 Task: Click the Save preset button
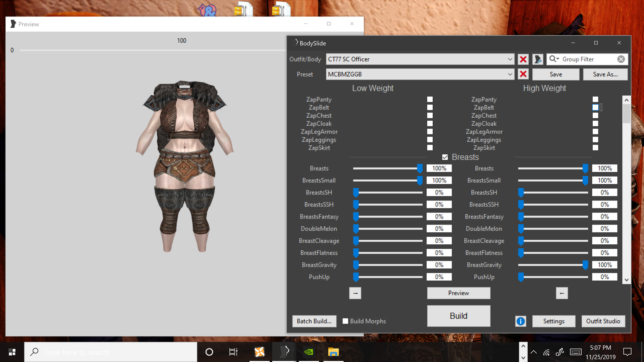(x=556, y=74)
